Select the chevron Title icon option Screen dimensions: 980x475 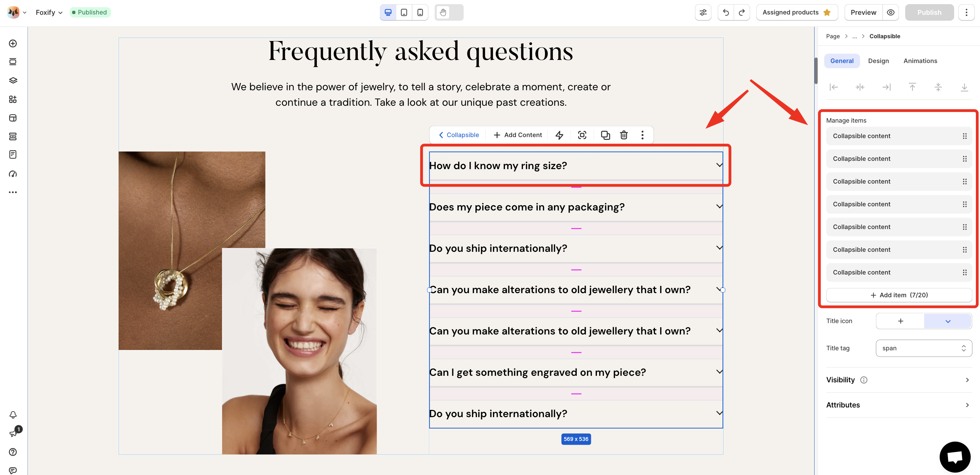point(948,321)
